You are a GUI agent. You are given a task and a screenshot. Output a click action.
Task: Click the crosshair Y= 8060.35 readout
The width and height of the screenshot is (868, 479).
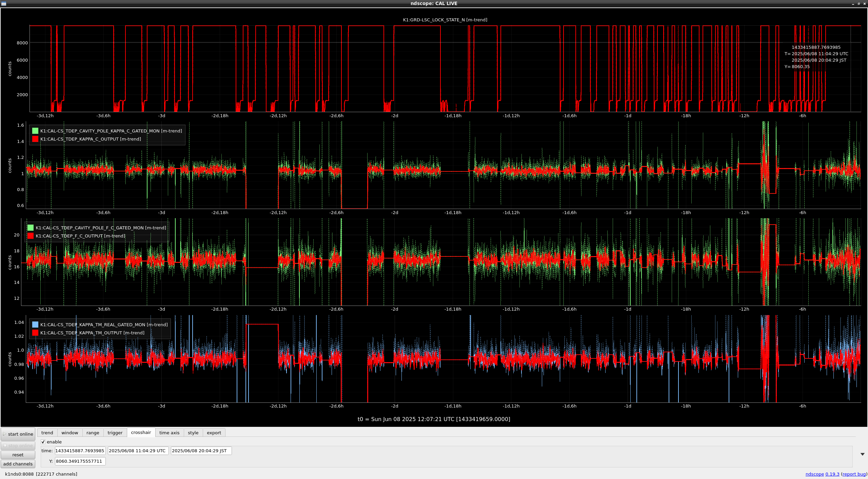pos(797,66)
